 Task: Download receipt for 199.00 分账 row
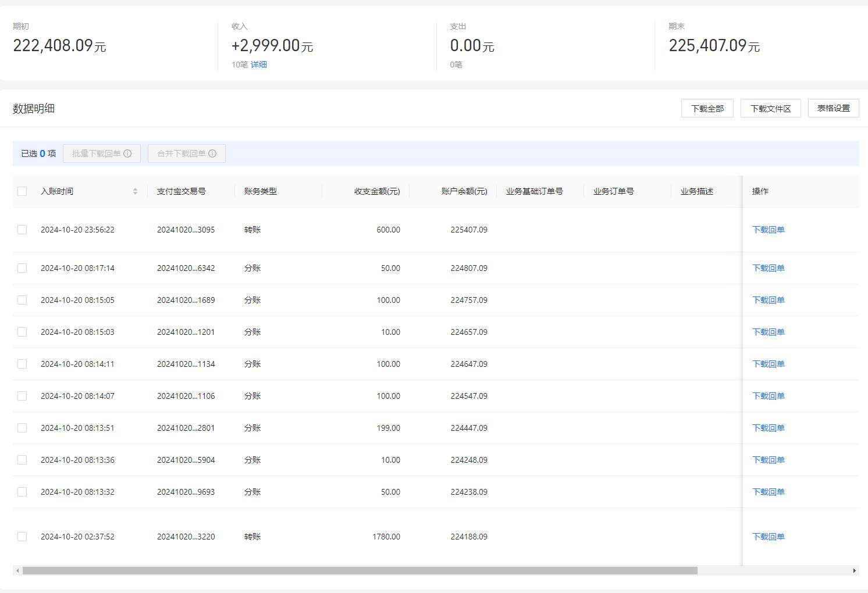768,428
